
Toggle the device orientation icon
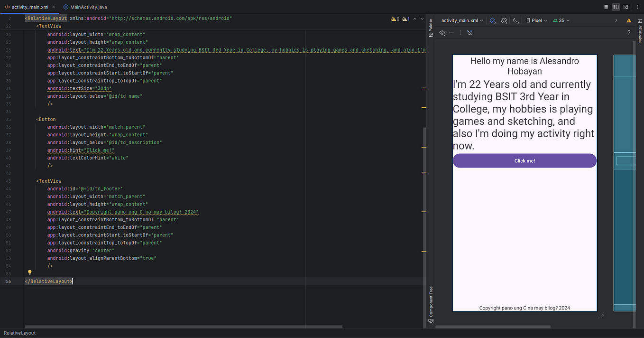(x=504, y=20)
